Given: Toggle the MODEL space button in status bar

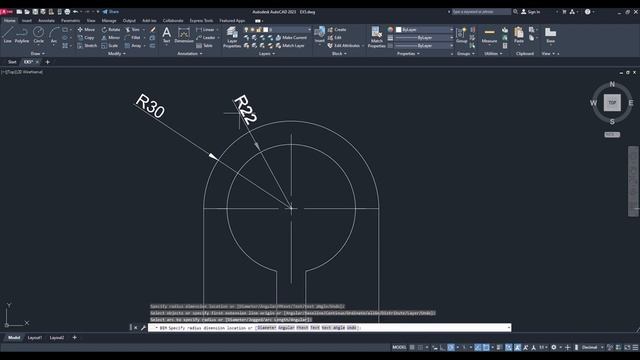Looking at the screenshot, I should point(399,347).
